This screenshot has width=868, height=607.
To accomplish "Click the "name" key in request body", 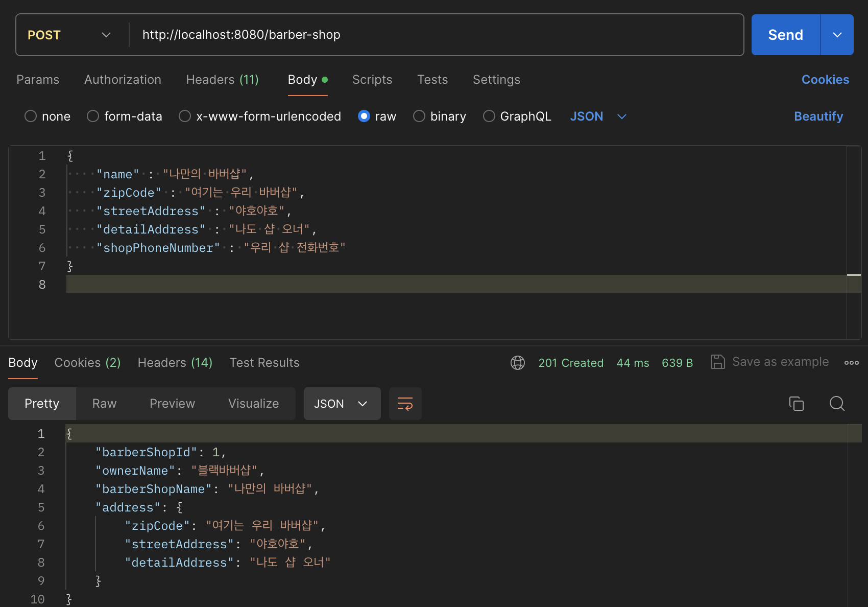I will point(118,174).
